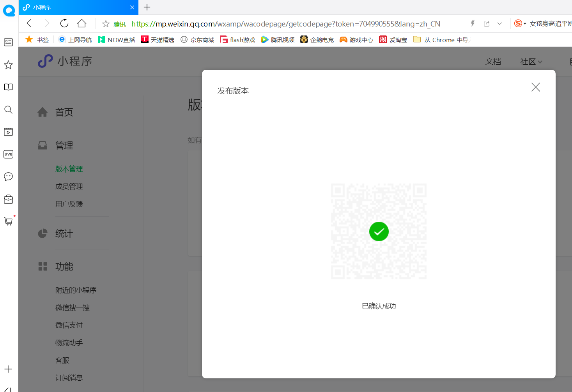Image resolution: width=572 pixels, height=392 pixels.
Task: Click the lightning speed mode icon
Action: tap(473, 24)
